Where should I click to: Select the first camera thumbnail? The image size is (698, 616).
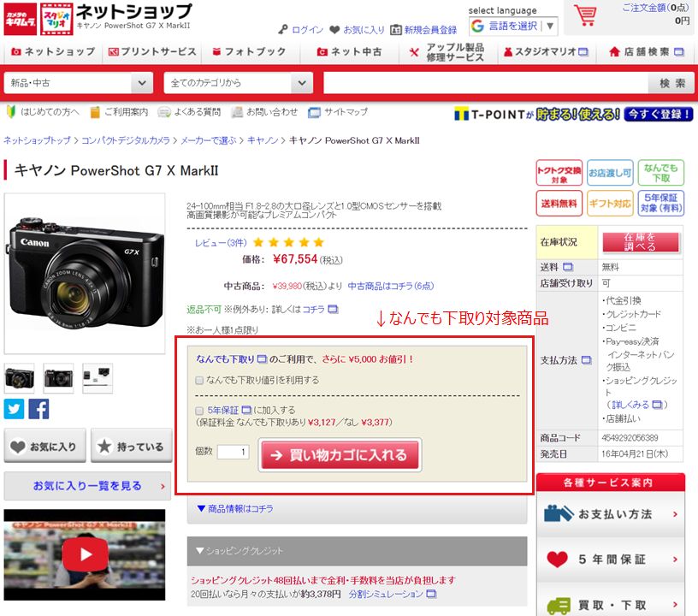(x=19, y=378)
